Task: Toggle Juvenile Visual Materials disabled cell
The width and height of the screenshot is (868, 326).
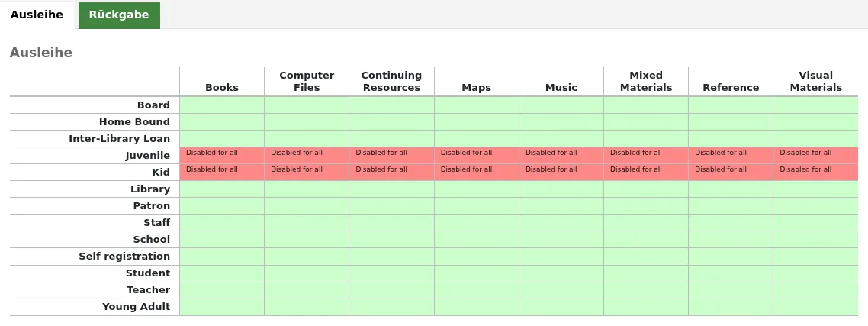Action: tap(815, 155)
